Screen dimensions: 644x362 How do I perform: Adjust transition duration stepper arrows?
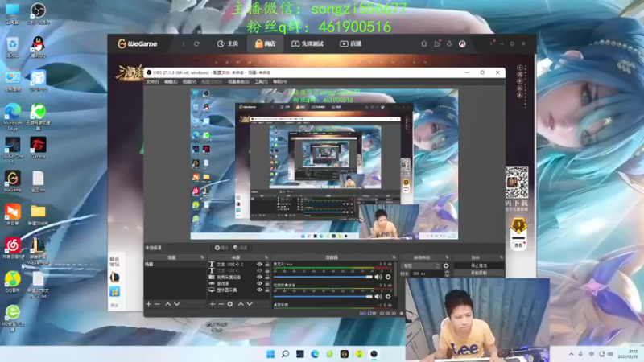447,274
